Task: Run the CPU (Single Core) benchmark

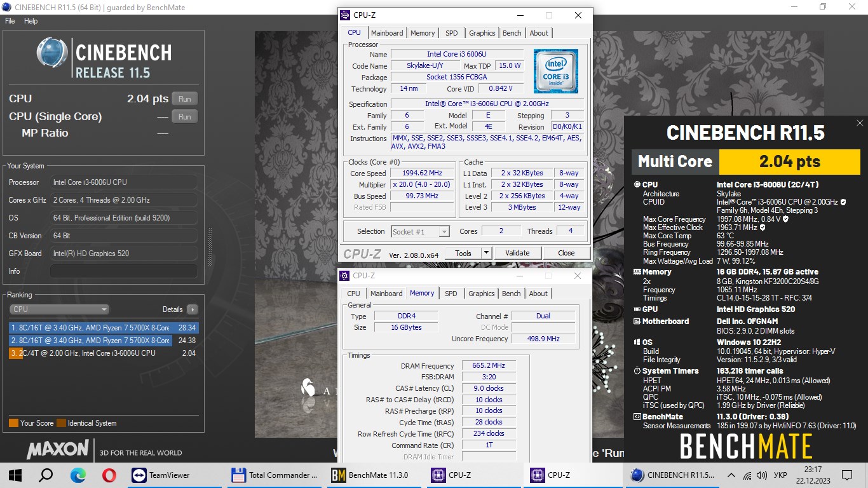Action: click(x=184, y=117)
